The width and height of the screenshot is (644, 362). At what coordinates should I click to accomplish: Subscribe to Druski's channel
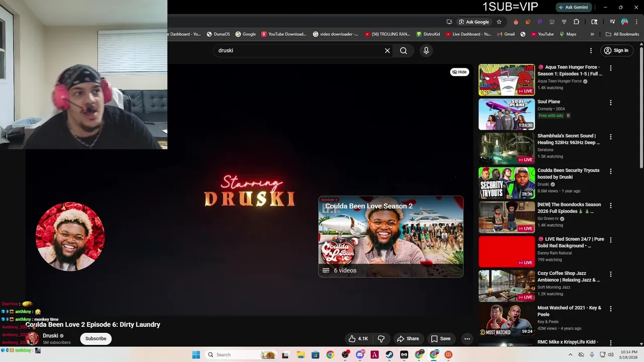coord(96,338)
